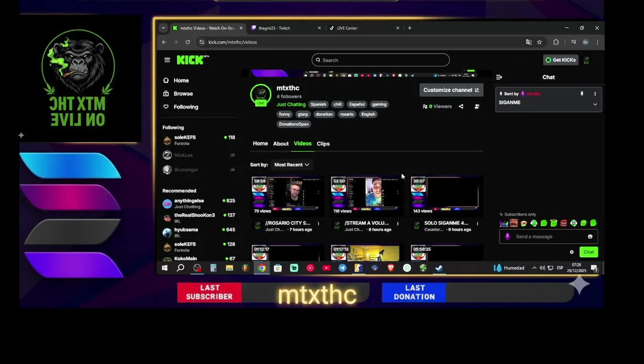Expand the pinned SIGANME message chevron

tap(595, 105)
